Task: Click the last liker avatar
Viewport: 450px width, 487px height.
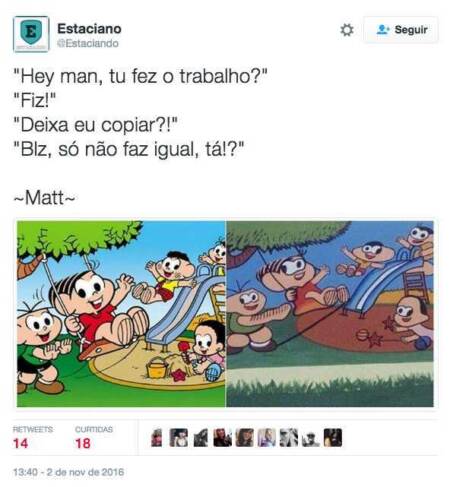Action: point(333,438)
